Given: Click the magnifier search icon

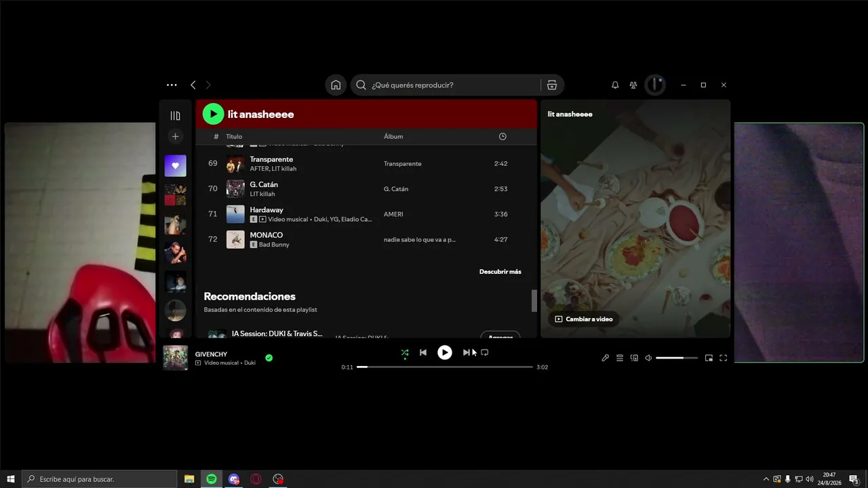Looking at the screenshot, I should (x=361, y=85).
